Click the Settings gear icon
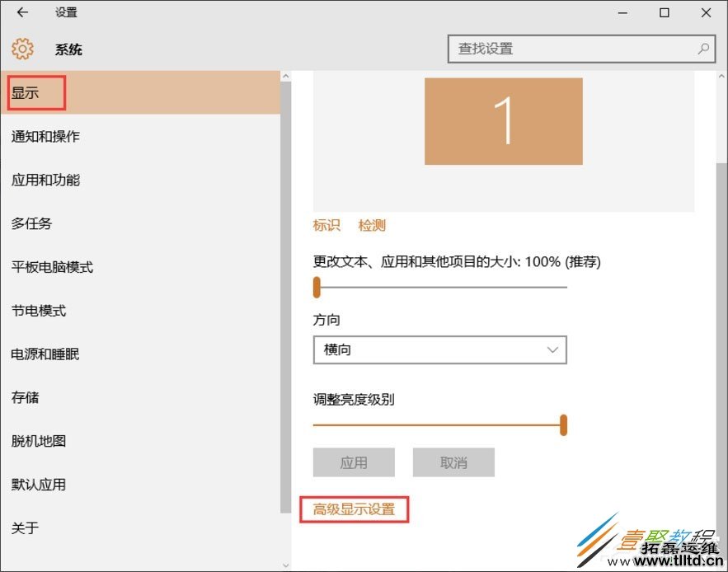Screen dimensions: 728x572 point(22,49)
